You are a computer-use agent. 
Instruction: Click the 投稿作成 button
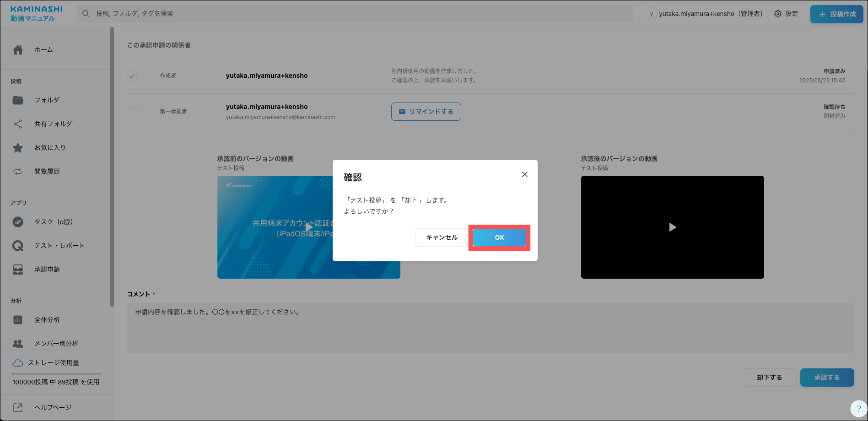[836, 14]
